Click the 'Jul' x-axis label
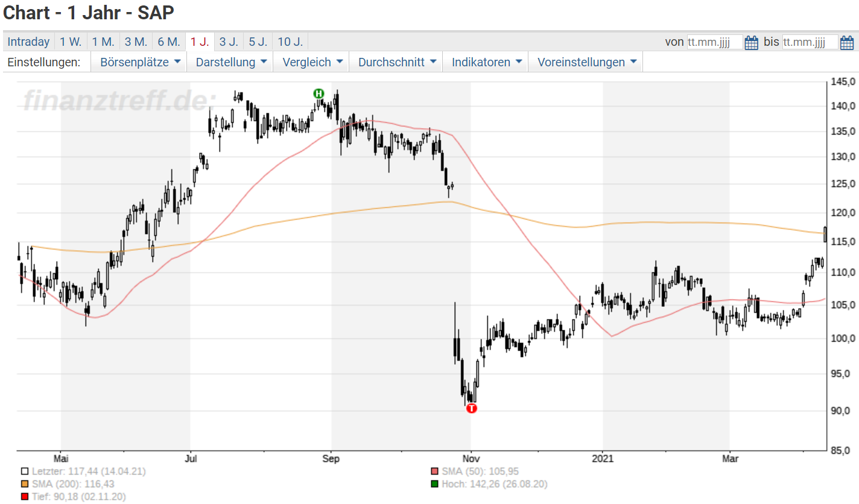The width and height of the screenshot is (859, 504). 190,459
